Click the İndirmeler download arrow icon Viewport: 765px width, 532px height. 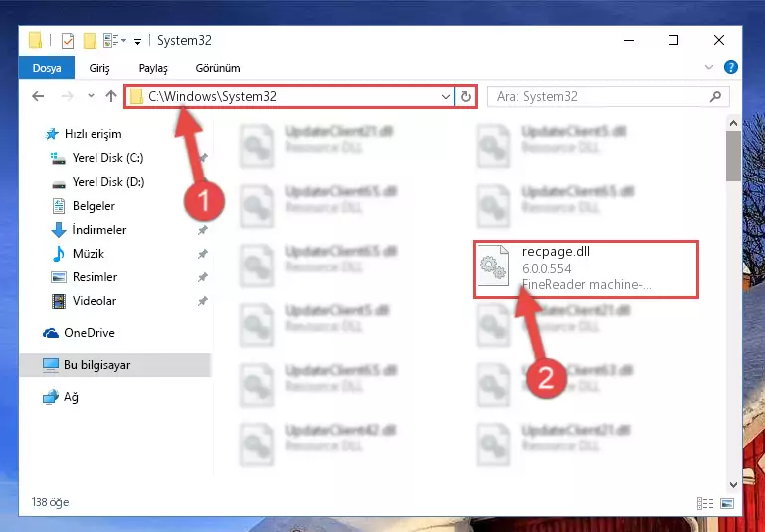[x=58, y=230]
